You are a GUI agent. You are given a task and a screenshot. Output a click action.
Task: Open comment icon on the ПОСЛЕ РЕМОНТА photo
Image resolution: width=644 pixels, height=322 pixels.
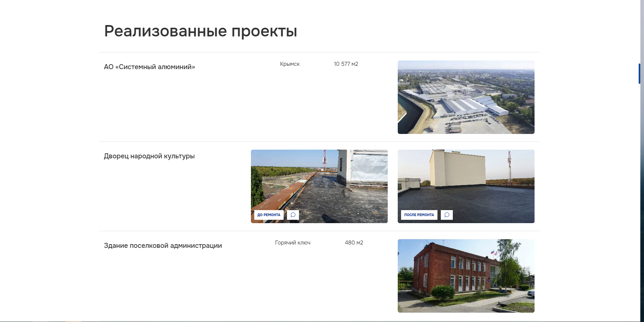[x=447, y=215]
